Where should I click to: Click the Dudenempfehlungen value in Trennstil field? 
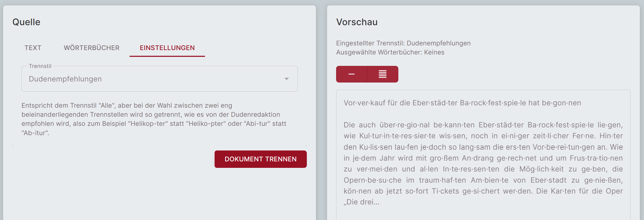[x=65, y=79]
